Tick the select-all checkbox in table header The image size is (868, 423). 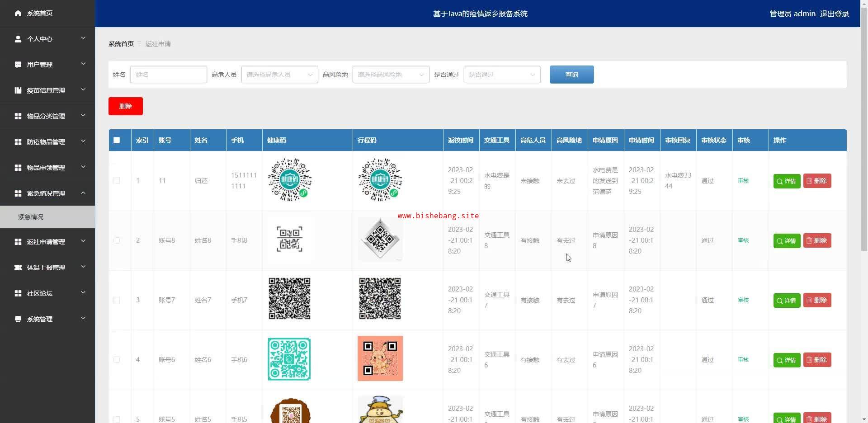click(x=117, y=140)
